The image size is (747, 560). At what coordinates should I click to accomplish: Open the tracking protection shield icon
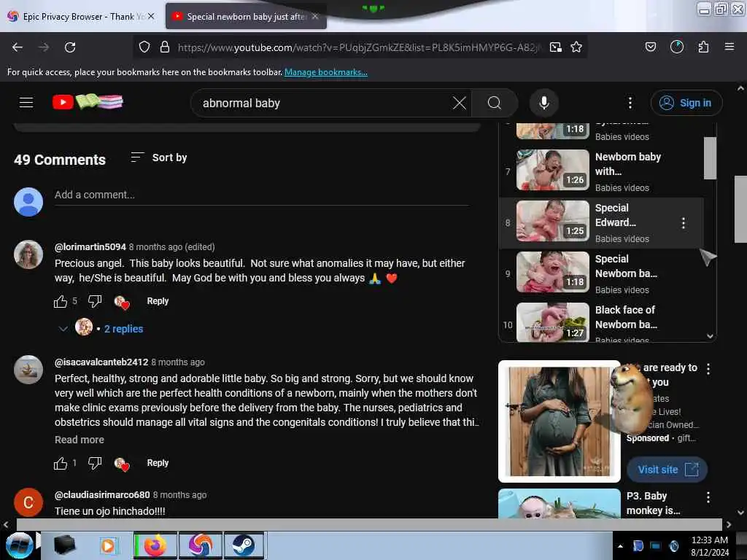coord(144,47)
